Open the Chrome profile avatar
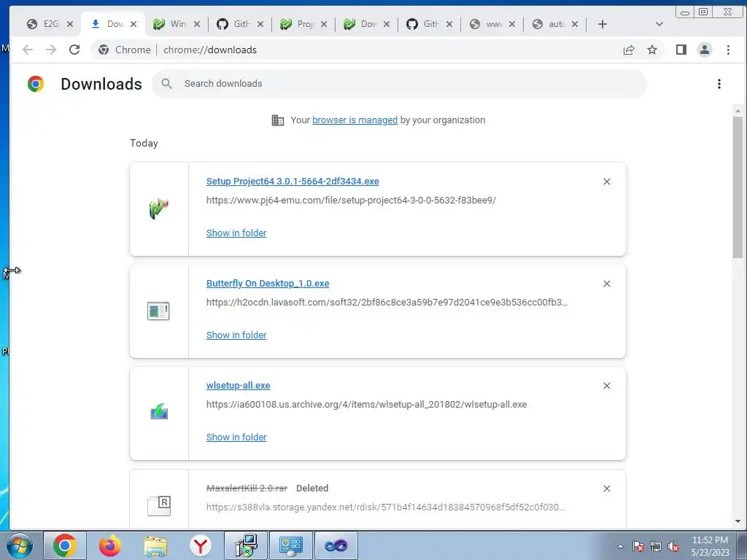The height and width of the screenshot is (560, 747). 705,50
